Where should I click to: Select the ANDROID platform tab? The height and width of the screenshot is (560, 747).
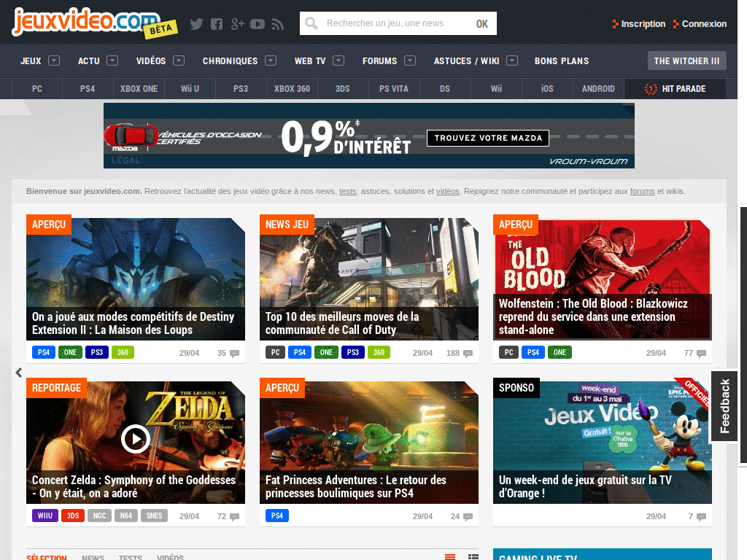coord(598,88)
